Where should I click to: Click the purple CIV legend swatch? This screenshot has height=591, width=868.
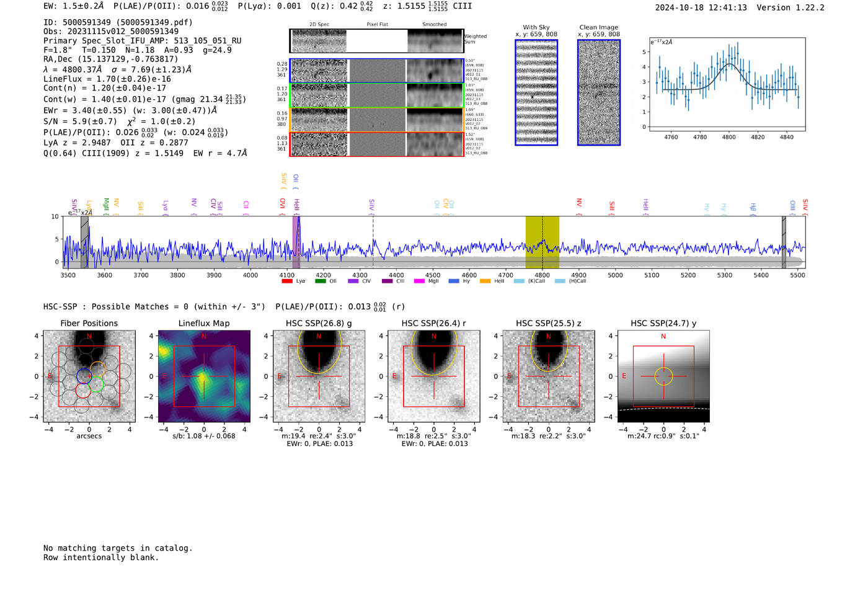click(353, 282)
